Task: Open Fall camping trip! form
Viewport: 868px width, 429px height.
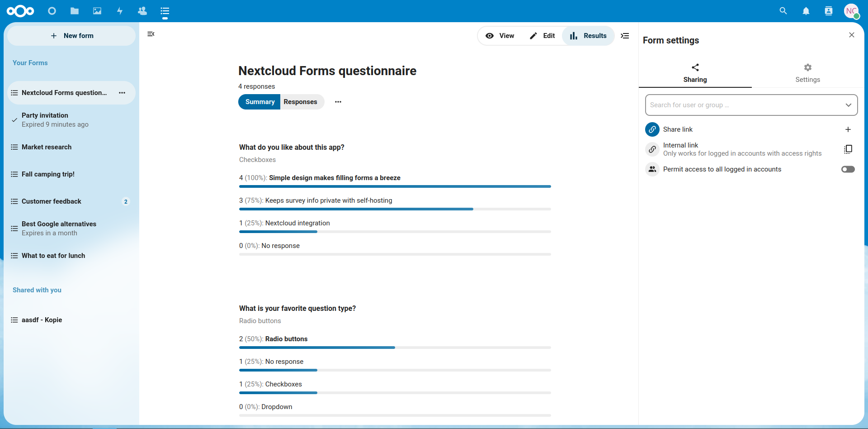Action: click(71, 174)
